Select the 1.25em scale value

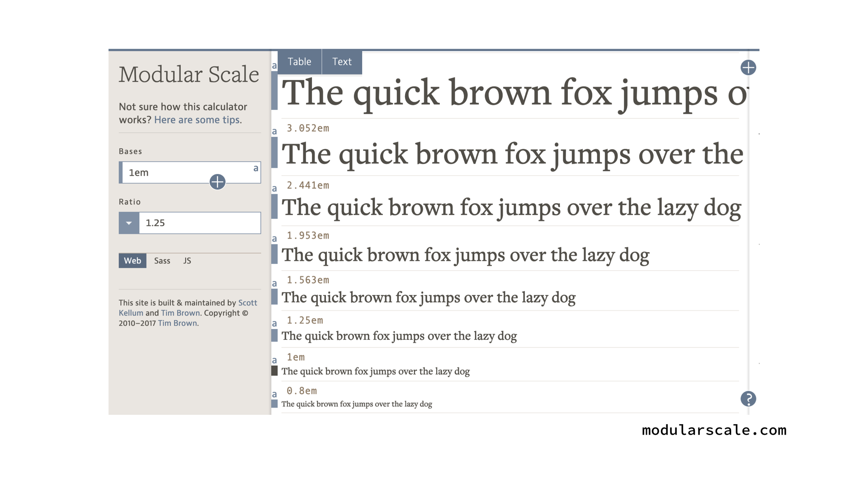point(305,320)
